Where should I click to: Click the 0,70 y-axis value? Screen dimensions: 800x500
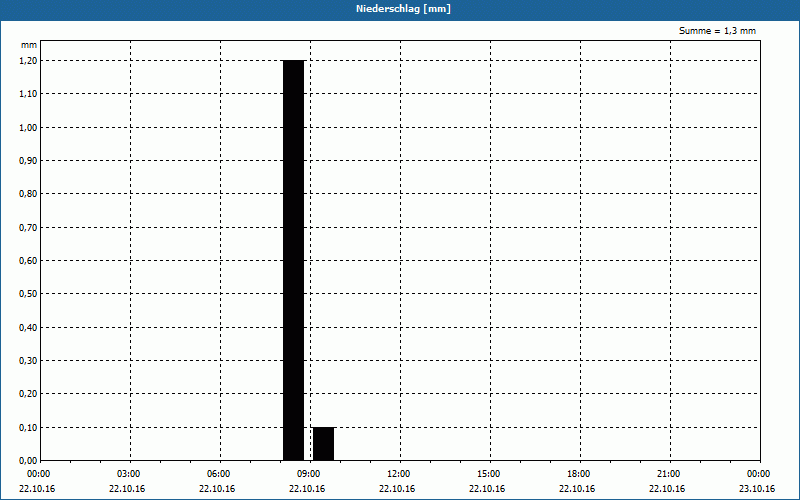[x=28, y=228]
